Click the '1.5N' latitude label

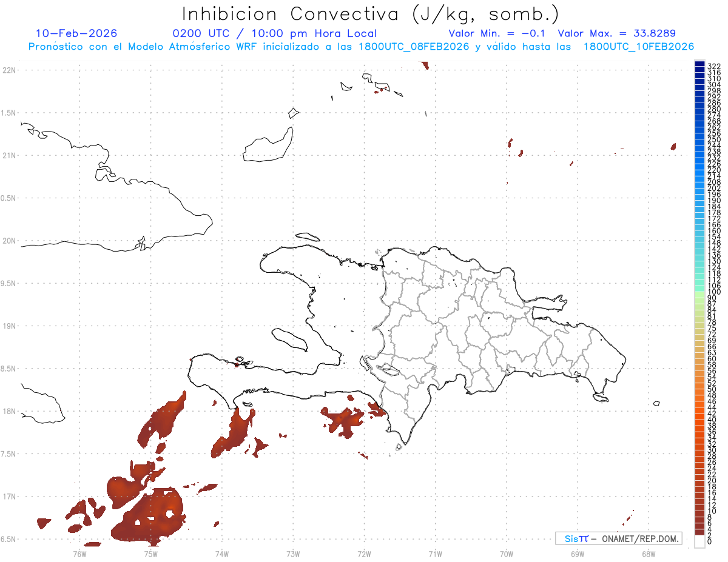click(x=8, y=113)
